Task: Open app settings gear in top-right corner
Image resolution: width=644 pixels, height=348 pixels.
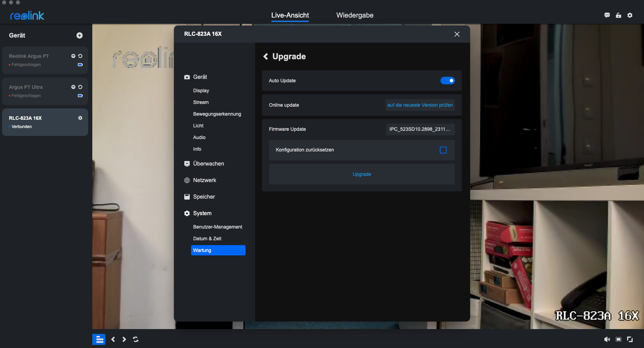Action: click(x=630, y=15)
